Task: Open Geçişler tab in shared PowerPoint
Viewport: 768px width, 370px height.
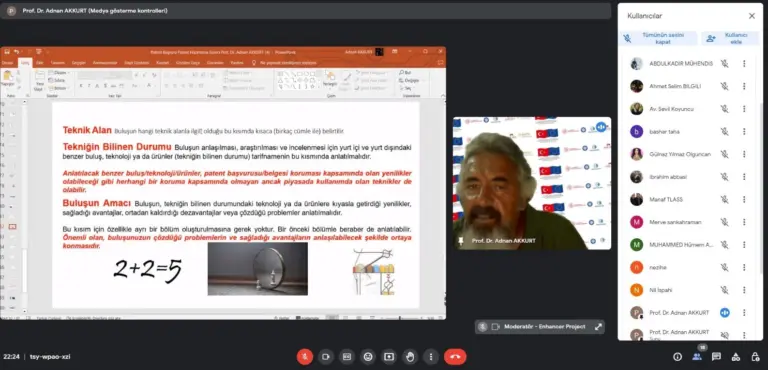Action: pyautogui.click(x=79, y=63)
